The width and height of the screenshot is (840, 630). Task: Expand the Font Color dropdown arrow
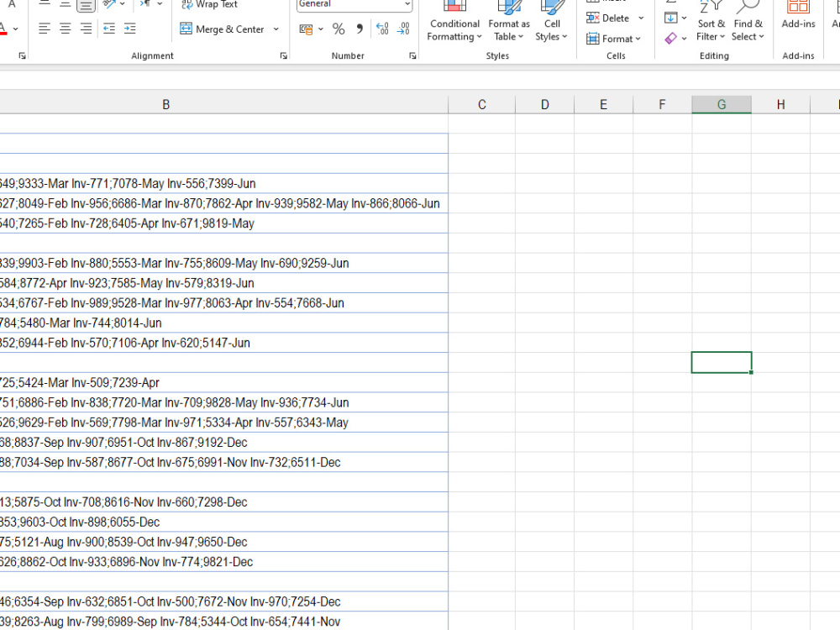coord(15,29)
